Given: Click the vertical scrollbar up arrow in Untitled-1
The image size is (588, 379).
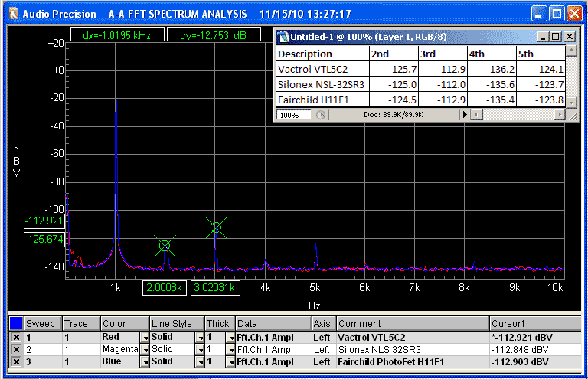Looking at the screenshot, I should [571, 51].
